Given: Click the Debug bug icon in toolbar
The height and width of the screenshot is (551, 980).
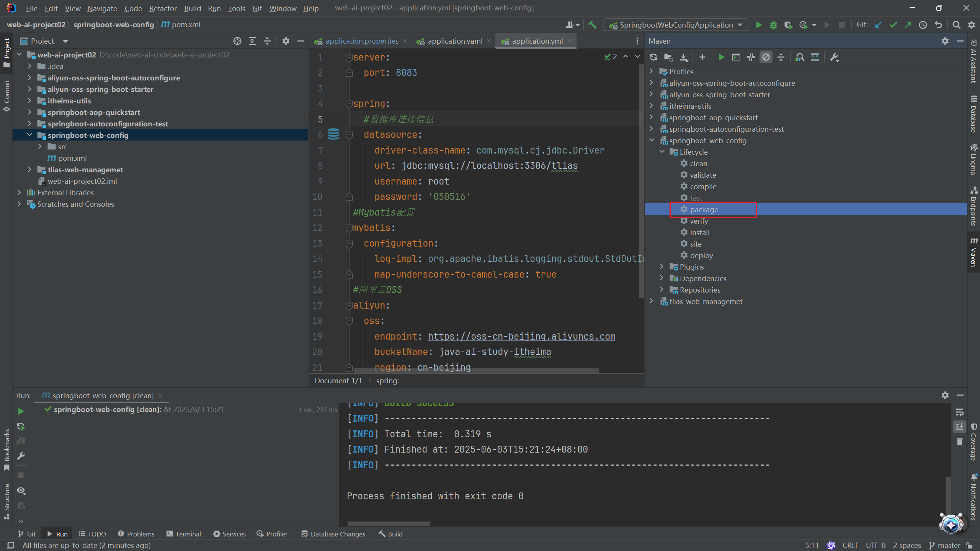Looking at the screenshot, I should click(773, 25).
